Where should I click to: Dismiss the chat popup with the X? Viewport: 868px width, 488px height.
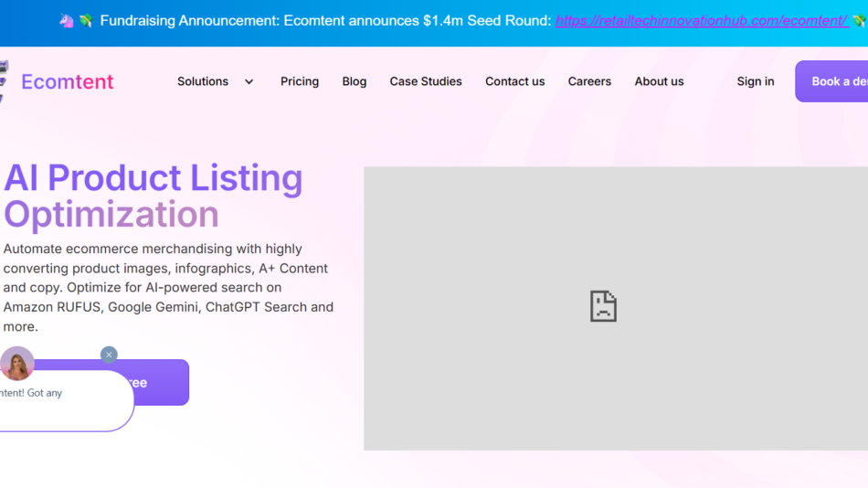click(109, 355)
